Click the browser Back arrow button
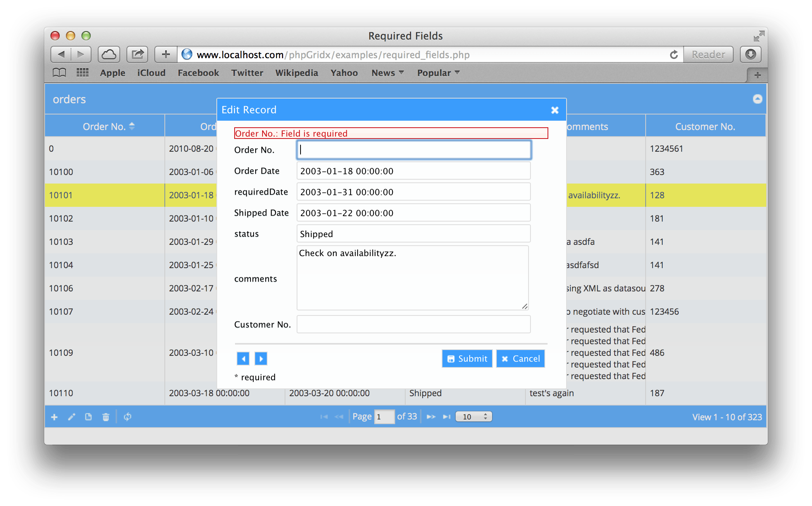 pyautogui.click(x=61, y=54)
